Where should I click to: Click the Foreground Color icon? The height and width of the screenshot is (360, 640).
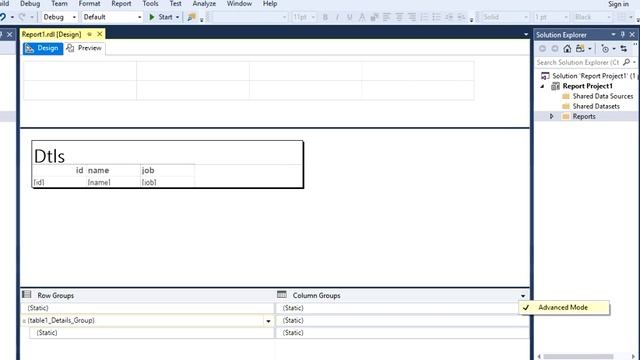362,17
